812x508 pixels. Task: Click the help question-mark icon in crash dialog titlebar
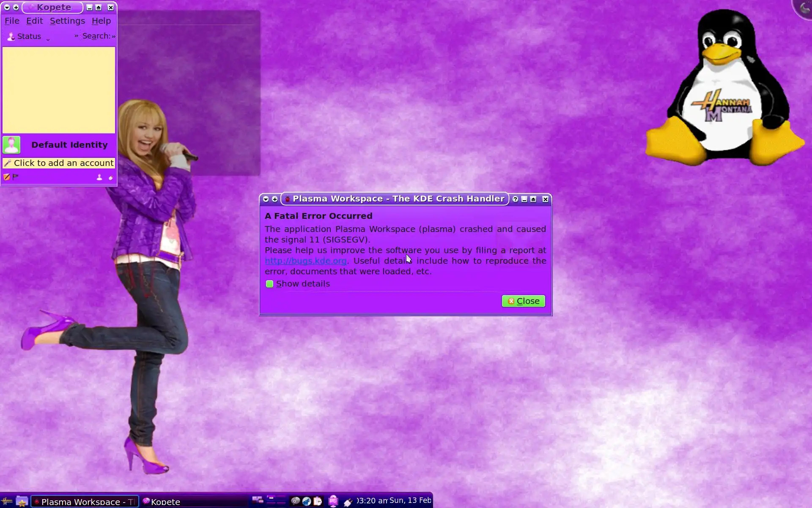[515, 199]
